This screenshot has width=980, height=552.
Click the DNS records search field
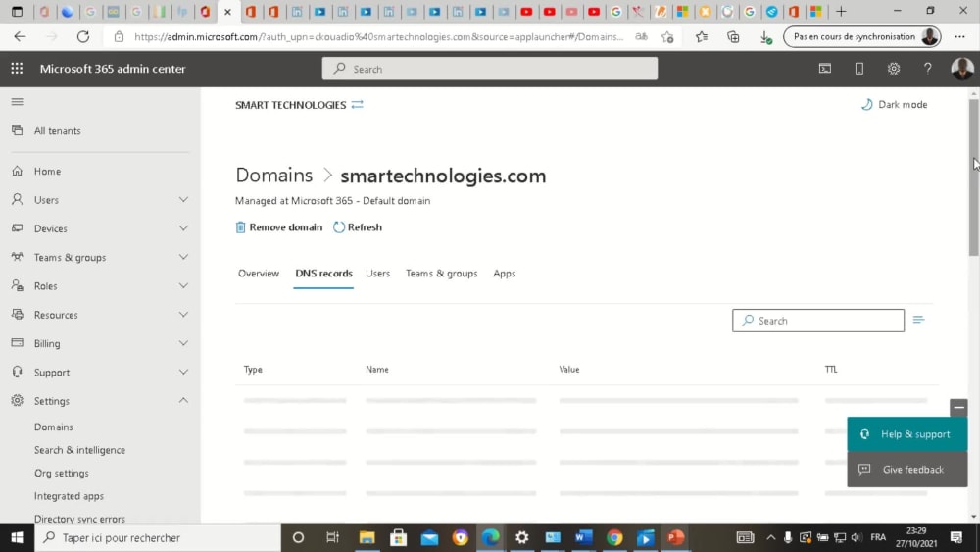[818, 320]
